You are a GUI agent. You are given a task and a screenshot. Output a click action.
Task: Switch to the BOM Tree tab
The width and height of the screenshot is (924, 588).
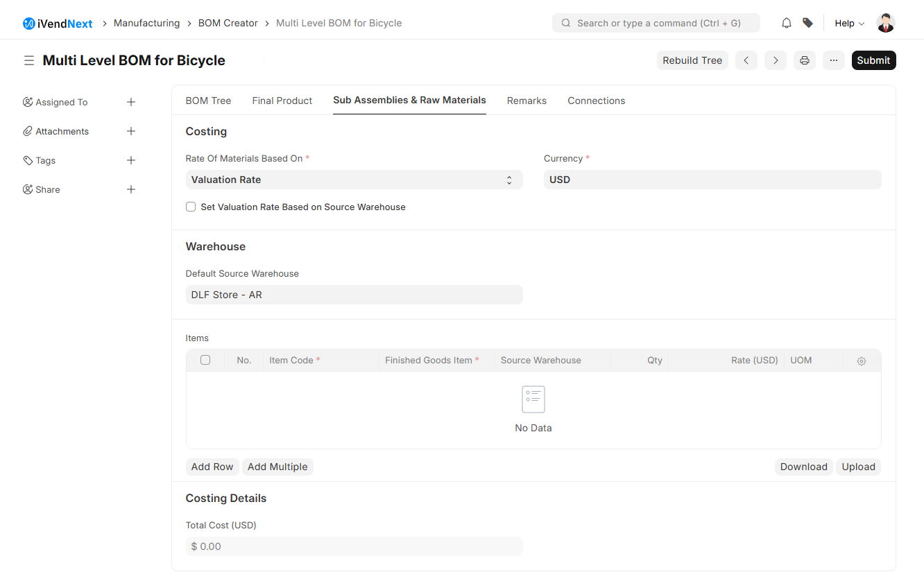208,101
